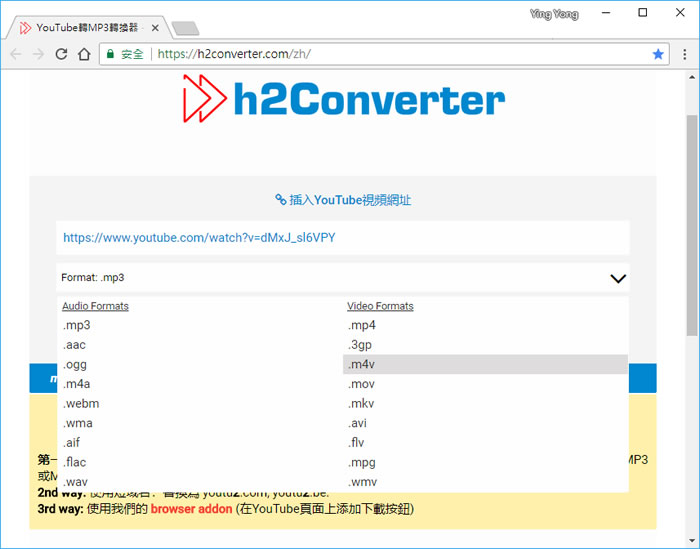Select the highlighted .m4v option
The height and width of the screenshot is (549, 700).
[485, 364]
